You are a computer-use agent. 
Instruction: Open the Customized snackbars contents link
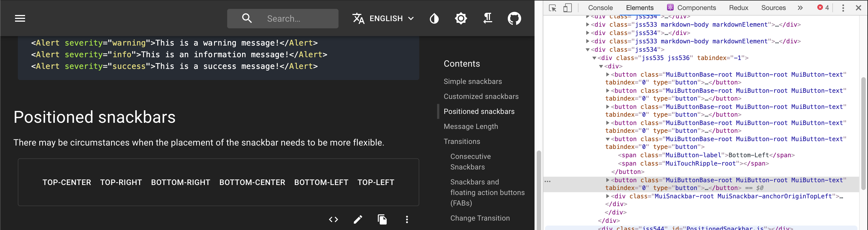point(481,96)
